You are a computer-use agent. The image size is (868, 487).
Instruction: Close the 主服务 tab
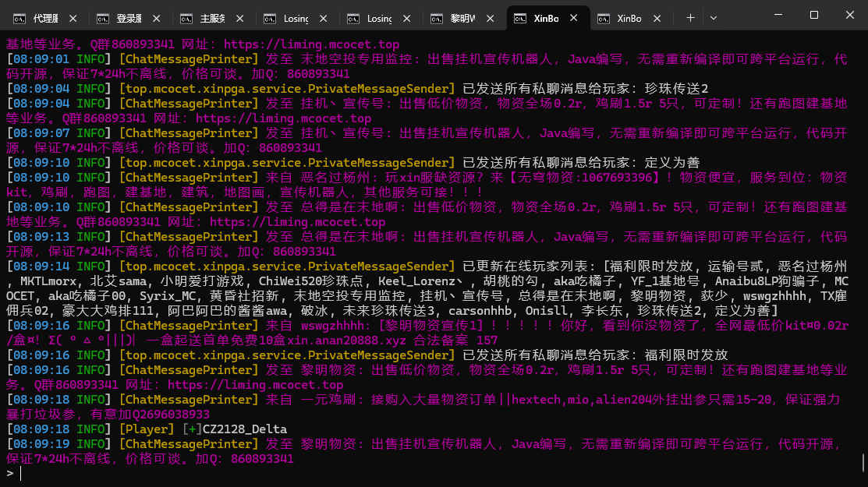240,17
